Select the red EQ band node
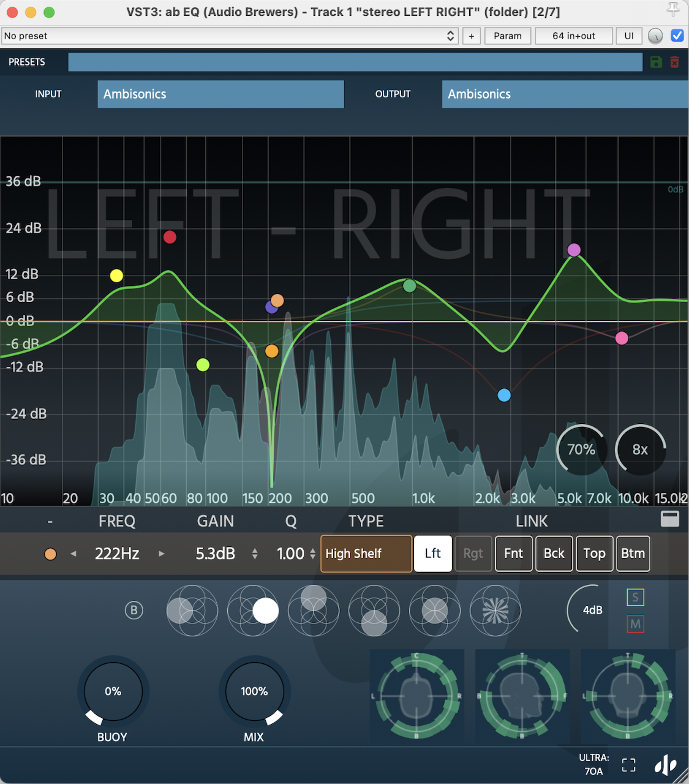The width and height of the screenshot is (689, 784). click(x=170, y=237)
